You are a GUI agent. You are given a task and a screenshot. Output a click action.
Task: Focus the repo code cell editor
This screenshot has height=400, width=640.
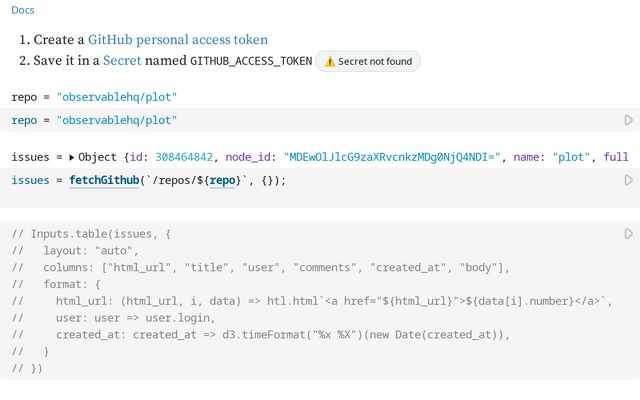tap(300, 120)
